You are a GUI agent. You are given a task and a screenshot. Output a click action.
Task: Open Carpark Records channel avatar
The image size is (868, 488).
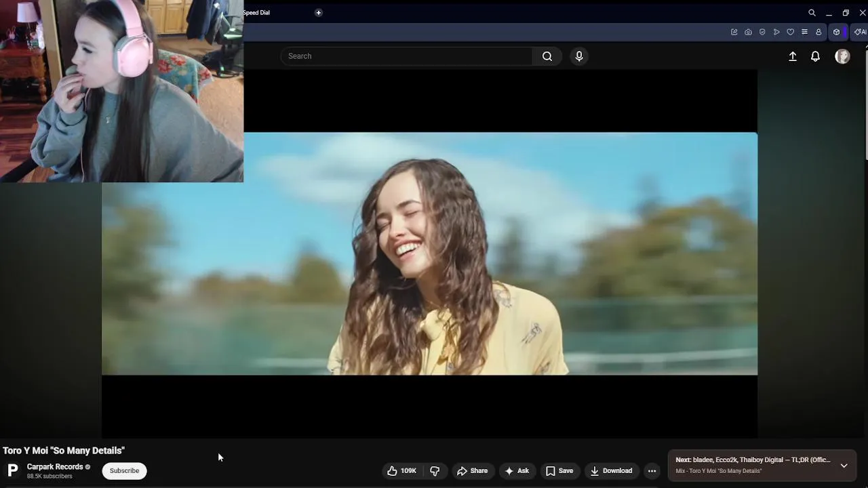[x=12, y=470]
